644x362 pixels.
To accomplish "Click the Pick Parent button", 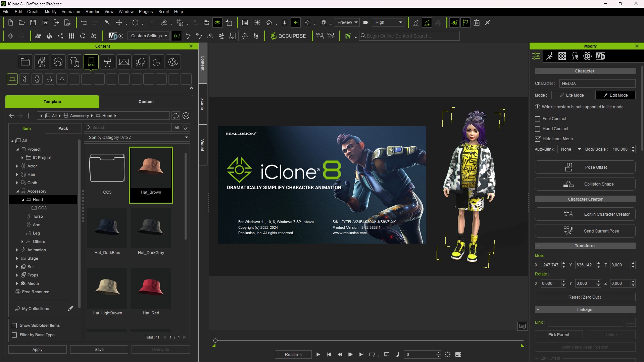I will (558, 335).
